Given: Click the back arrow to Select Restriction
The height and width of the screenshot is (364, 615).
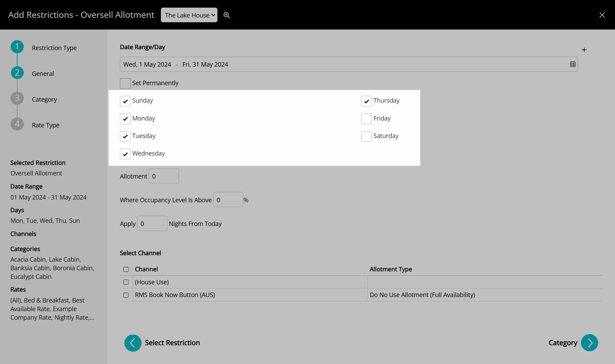Looking at the screenshot, I should point(133,343).
